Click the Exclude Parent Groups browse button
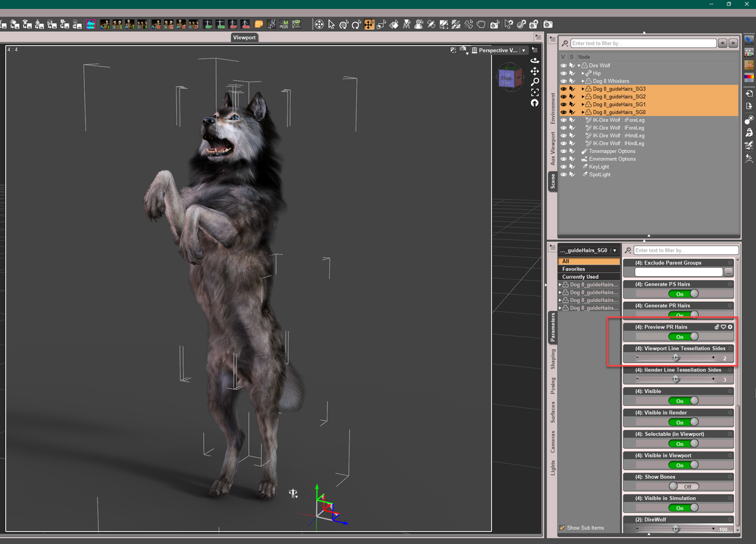 tap(728, 272)
